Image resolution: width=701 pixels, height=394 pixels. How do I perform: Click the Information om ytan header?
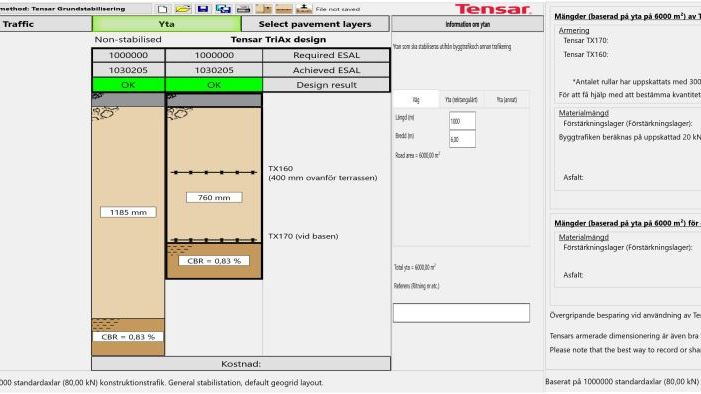468,24
